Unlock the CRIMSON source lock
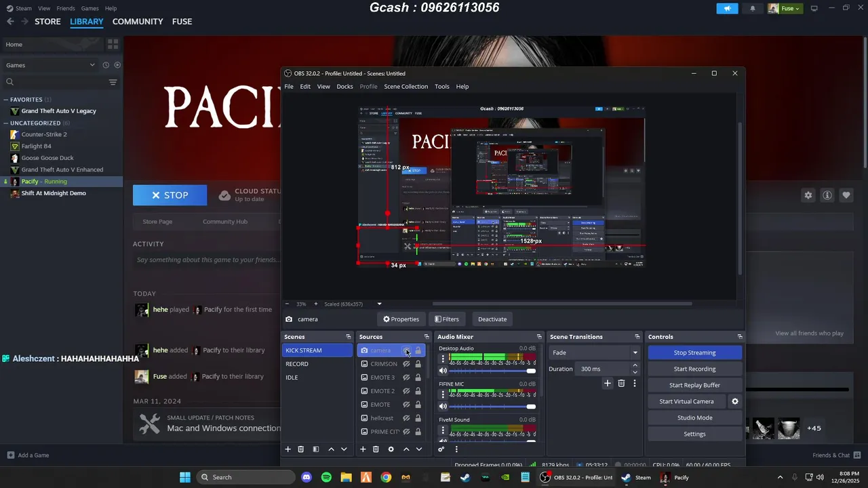The width and height of the screenshot is (868, 488). pos(418,364)
